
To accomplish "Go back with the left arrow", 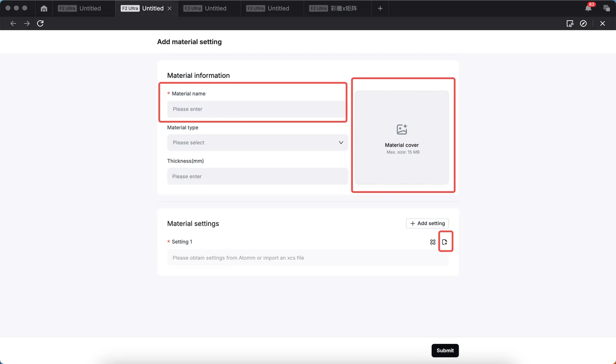I will tap(13, 24).
